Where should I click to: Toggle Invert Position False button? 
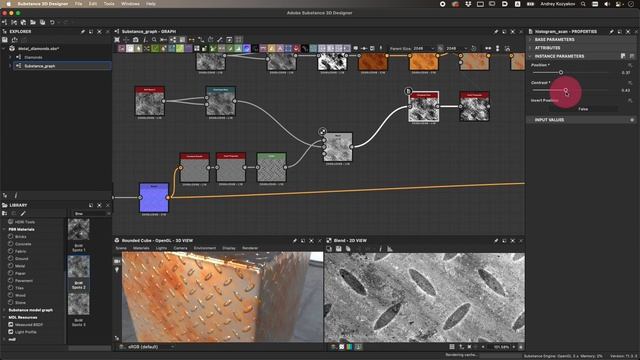coord(583,109)
